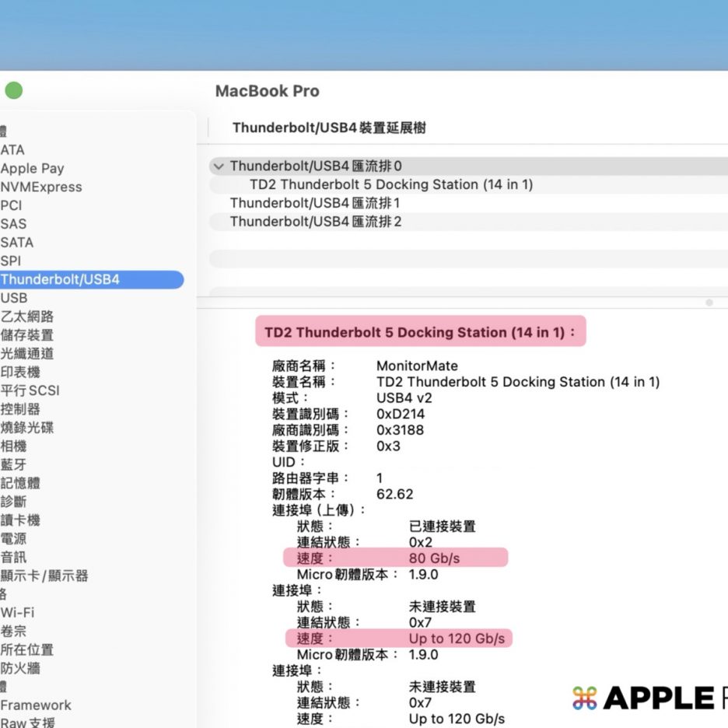Collapse the Thunderbolt/USB4 匯流排 0 tree
Viewport: 728px width, 728px height.
point(219,166)
